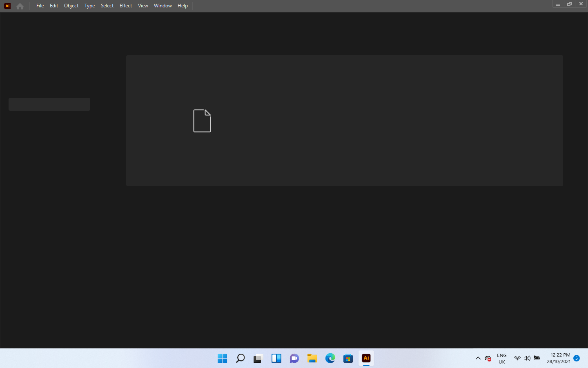Open the Window menu
Screen dimensions: 588x368
[163, 6]
